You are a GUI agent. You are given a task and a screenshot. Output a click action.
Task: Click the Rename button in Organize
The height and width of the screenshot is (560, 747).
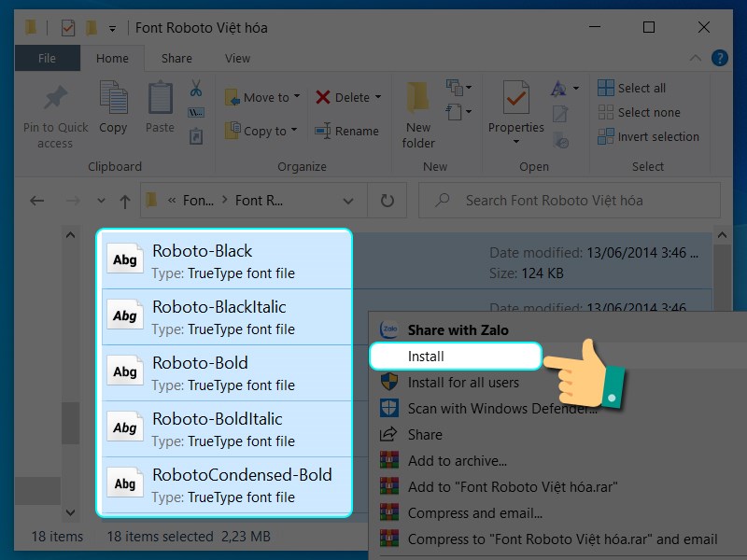[346, 131]
